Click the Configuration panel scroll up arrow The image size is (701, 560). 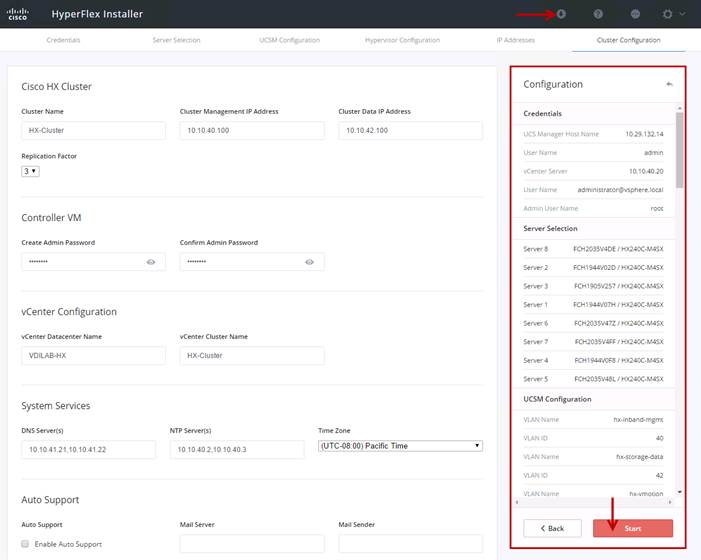click(680, 108)
